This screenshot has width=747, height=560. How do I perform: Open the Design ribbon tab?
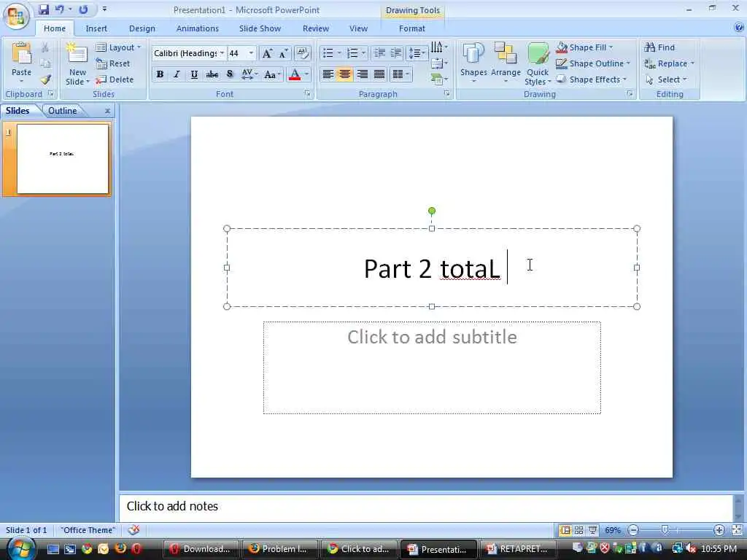[x=142, y=28]
